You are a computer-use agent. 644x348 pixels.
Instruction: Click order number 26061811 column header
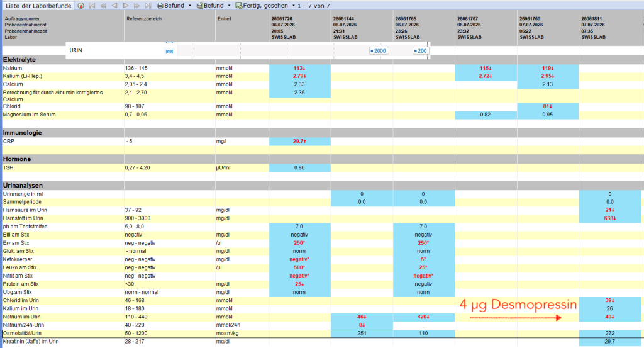pyautogui.click(x=591, y=19)
